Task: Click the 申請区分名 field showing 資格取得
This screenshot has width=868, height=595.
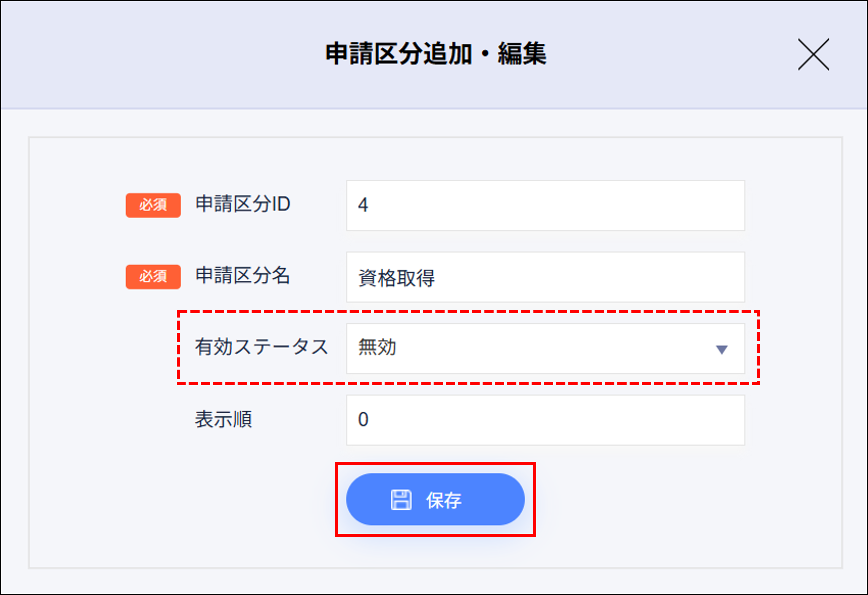Action: pos(545,277)
